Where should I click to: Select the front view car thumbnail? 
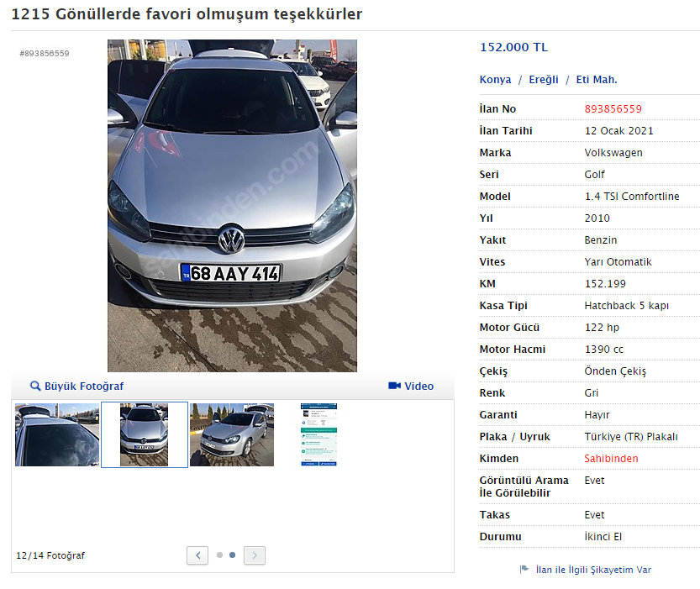tap(144, 434)
